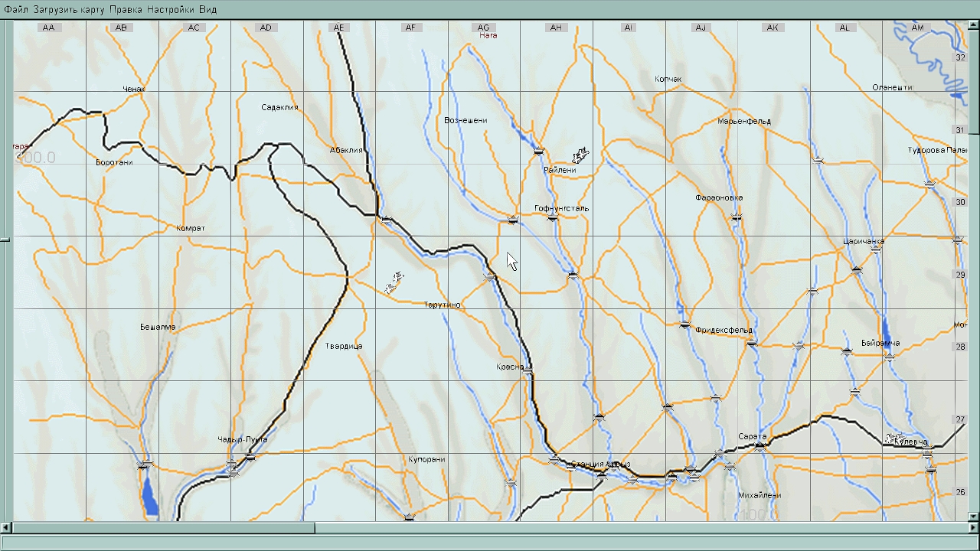Click the vertical scrollbar up arrow

tap(974, 25)
